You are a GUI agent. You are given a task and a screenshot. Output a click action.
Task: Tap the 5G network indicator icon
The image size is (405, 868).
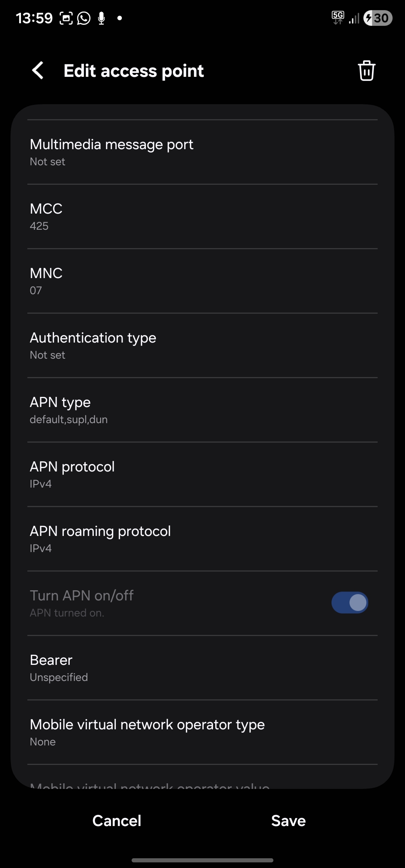338,18
